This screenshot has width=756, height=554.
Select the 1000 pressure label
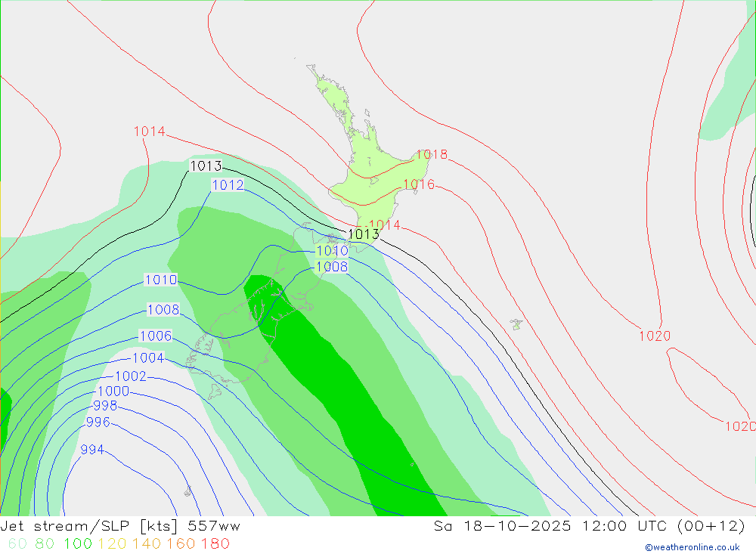[113, 391]
